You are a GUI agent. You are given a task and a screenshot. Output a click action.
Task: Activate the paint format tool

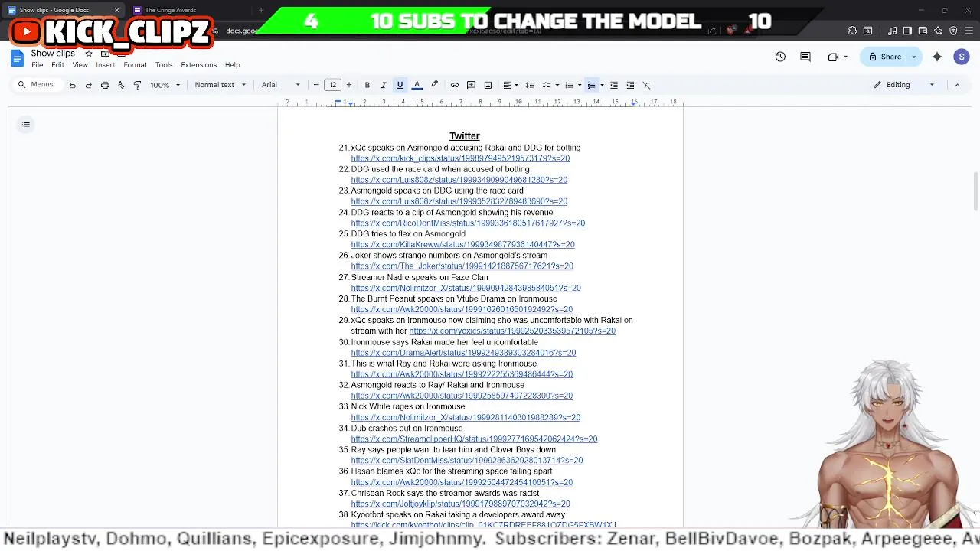coord(137,85)
